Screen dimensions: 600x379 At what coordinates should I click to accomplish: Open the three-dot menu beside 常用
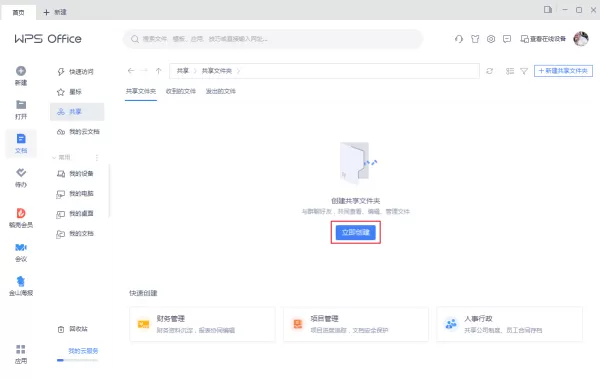[x=97, y=157]
